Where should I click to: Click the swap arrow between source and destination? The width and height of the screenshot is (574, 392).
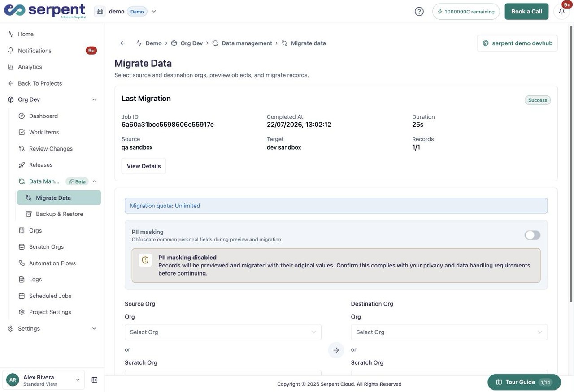pos(336,350)
